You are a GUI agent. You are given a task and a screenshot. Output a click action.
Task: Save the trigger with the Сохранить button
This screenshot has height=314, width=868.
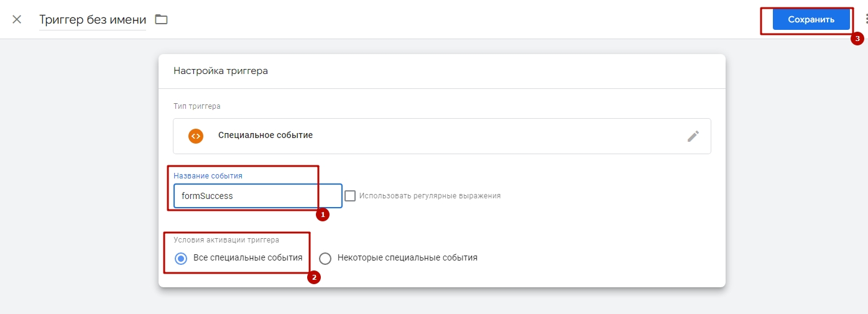[811, 19]
